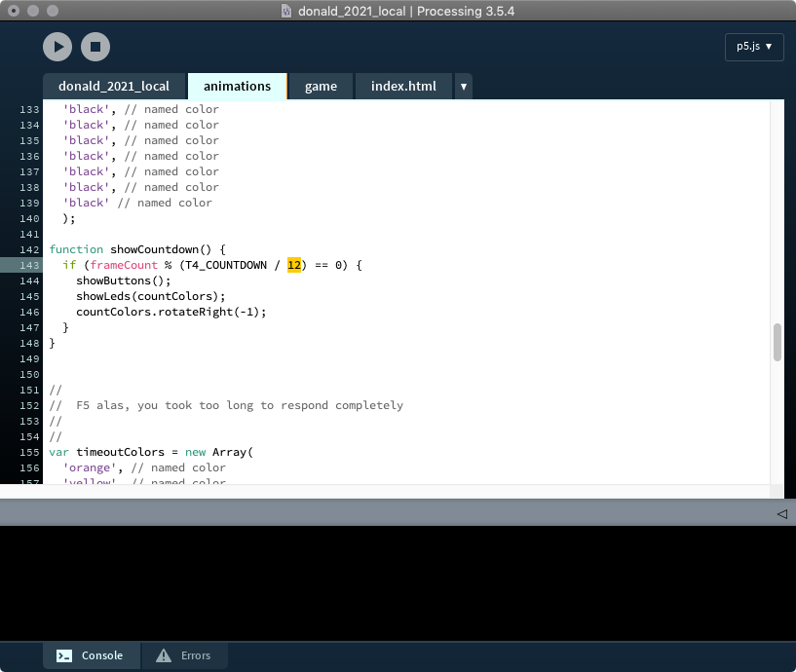Viewport: 796px width, 672px height.
Task: Open the p5.js mode dropdown
Action: 754,47
